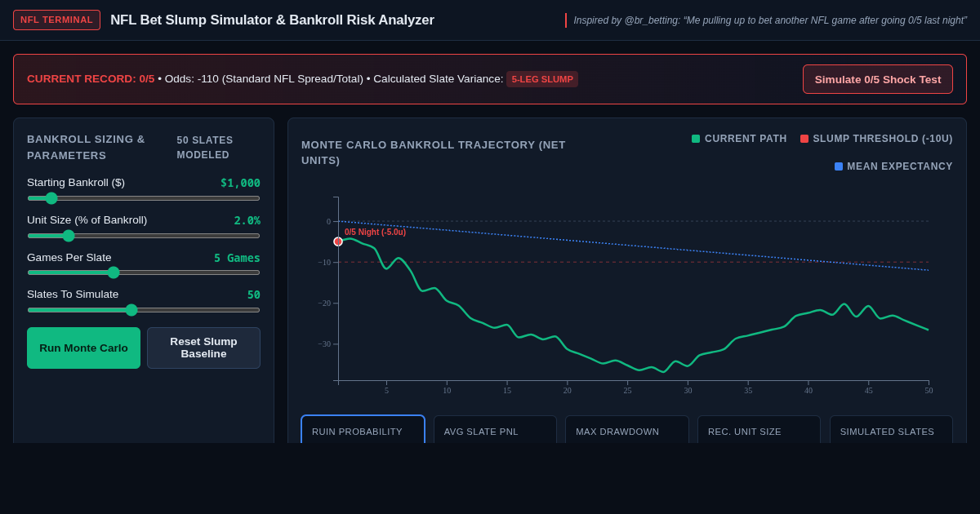Click the 50 slates to simulate value

coord(254,295)
